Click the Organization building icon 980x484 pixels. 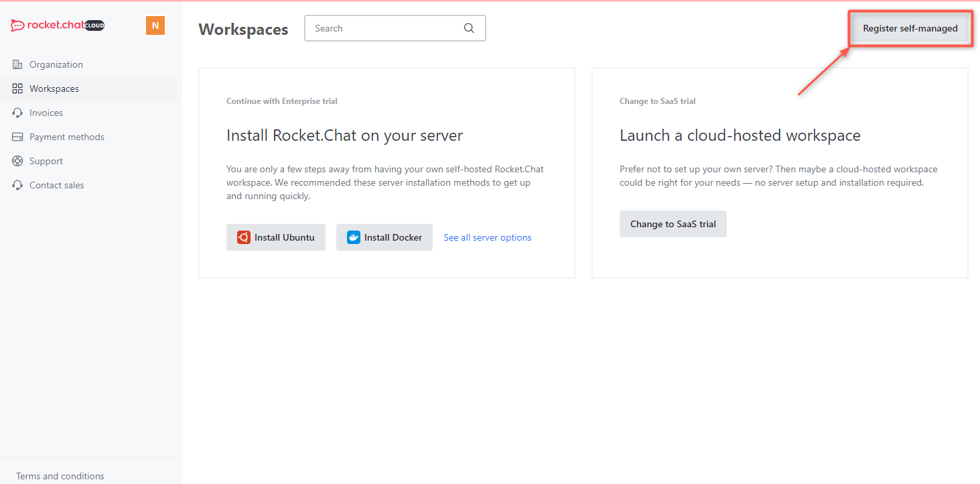[17, 64]
